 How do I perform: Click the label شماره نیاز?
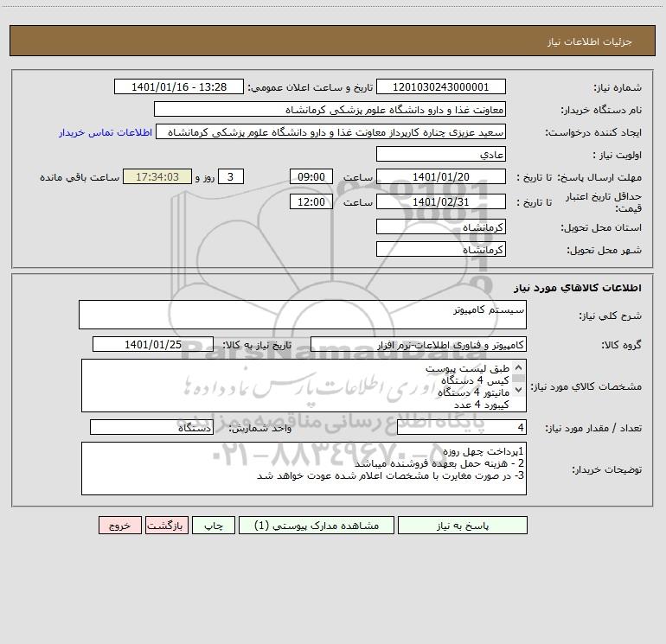[x=618, y=88]
